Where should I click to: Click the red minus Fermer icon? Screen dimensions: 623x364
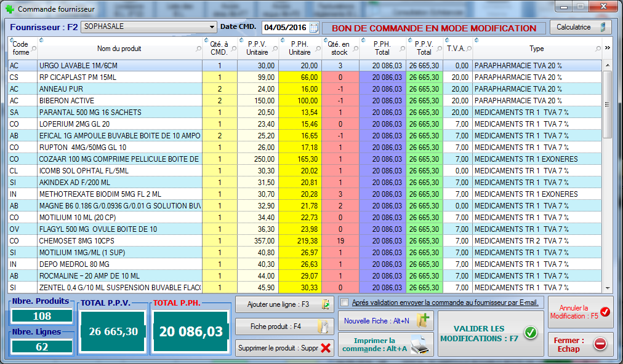point(600,344)
